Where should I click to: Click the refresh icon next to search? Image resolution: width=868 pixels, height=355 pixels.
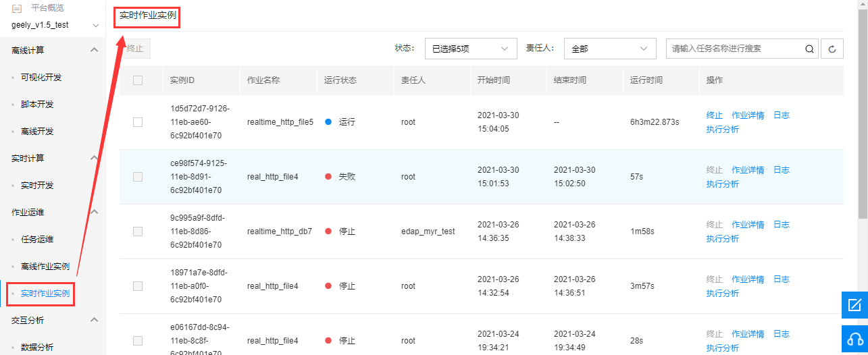pos(832,49)
